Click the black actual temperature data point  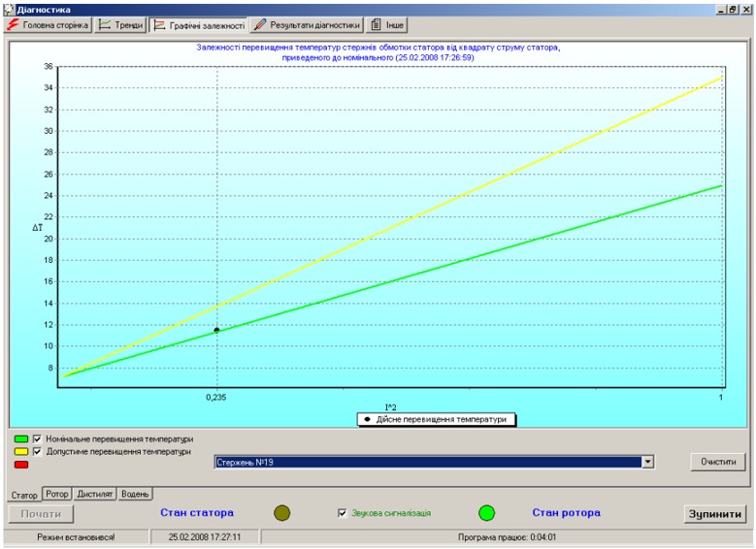click(217, 330)
